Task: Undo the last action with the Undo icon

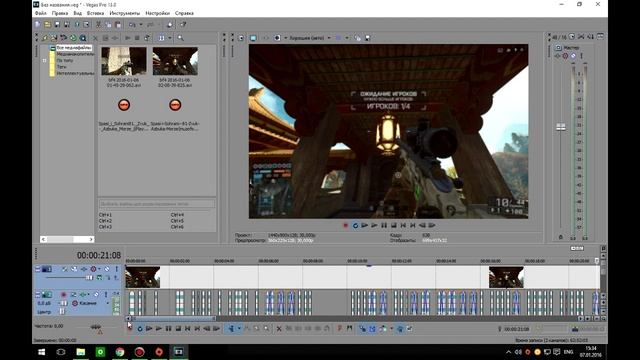Action: point(132,24)
